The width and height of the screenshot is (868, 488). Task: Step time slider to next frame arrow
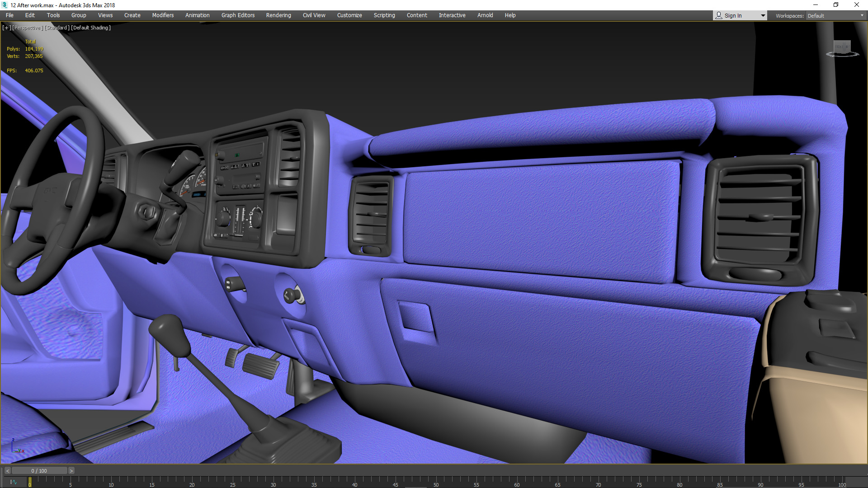(71, 471)
